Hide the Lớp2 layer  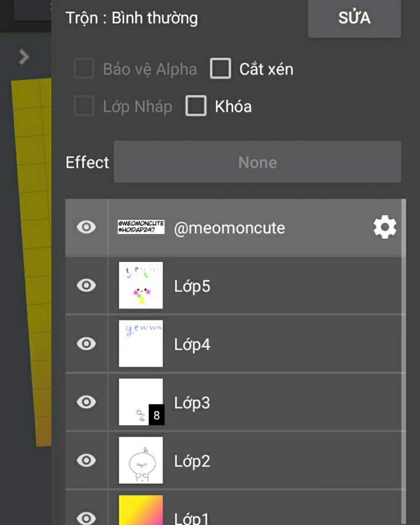[x=86, y=460]
